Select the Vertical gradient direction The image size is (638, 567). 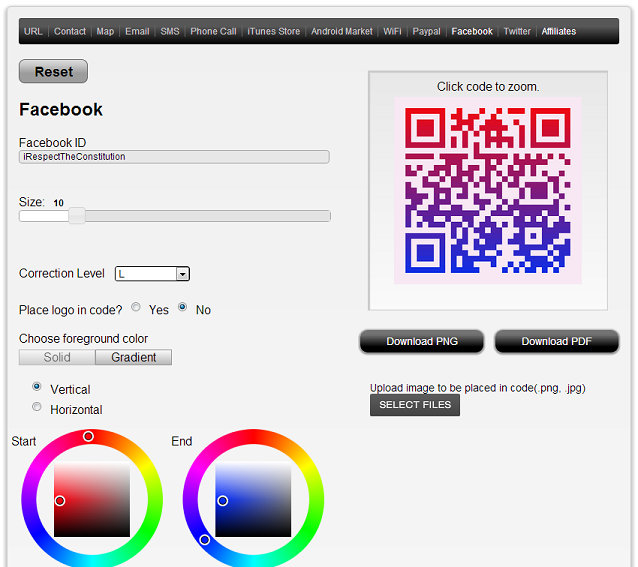tap(37, 386)
